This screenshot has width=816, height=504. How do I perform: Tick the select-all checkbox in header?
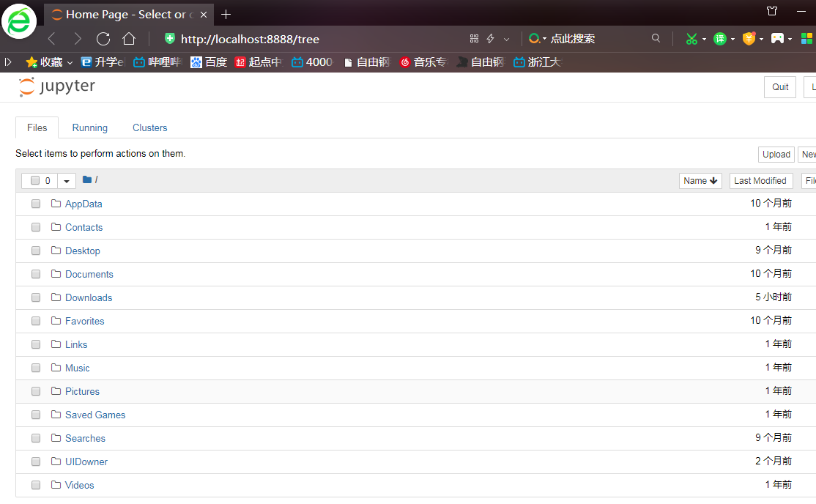click(x=35, y=180)
